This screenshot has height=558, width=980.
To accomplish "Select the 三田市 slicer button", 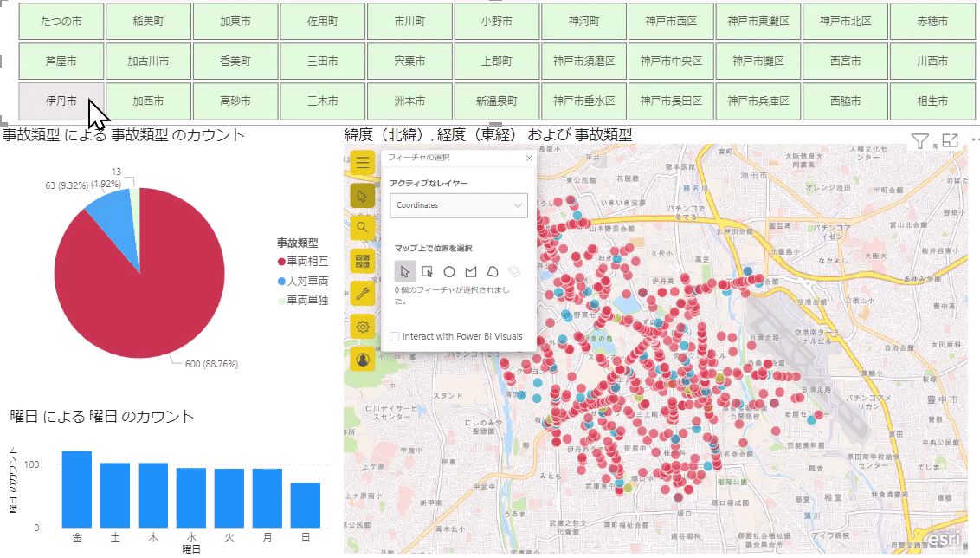I will (x=323, y=62).
